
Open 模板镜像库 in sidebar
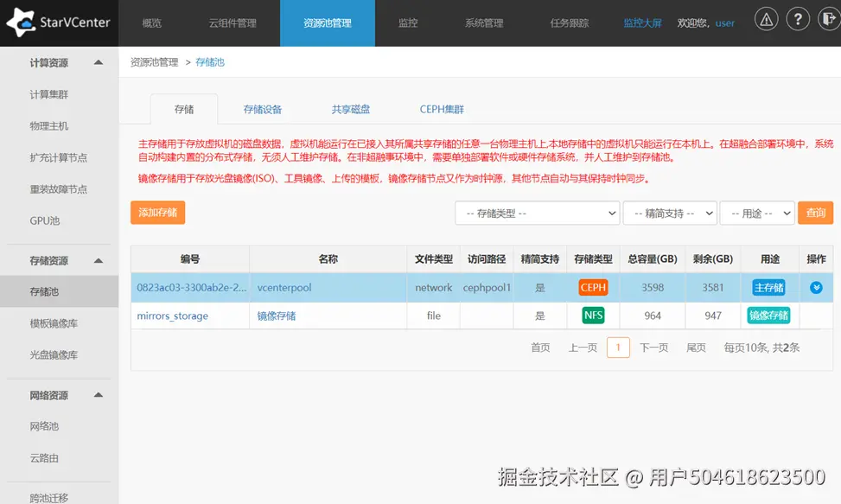[x=54, y=323]
